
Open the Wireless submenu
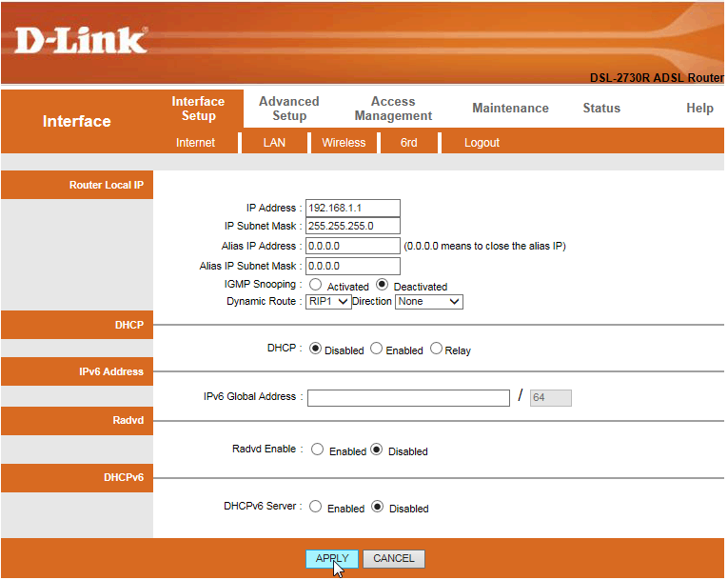pos(344,143)
